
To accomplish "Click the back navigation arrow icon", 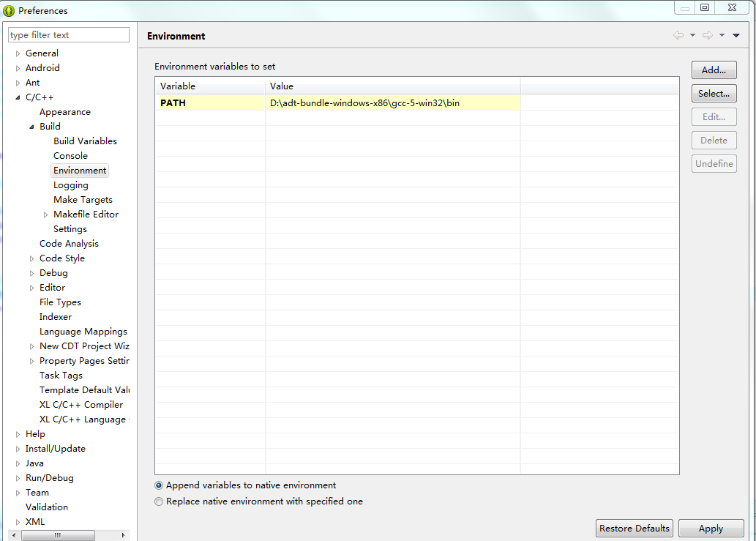I will pos(678,35).
